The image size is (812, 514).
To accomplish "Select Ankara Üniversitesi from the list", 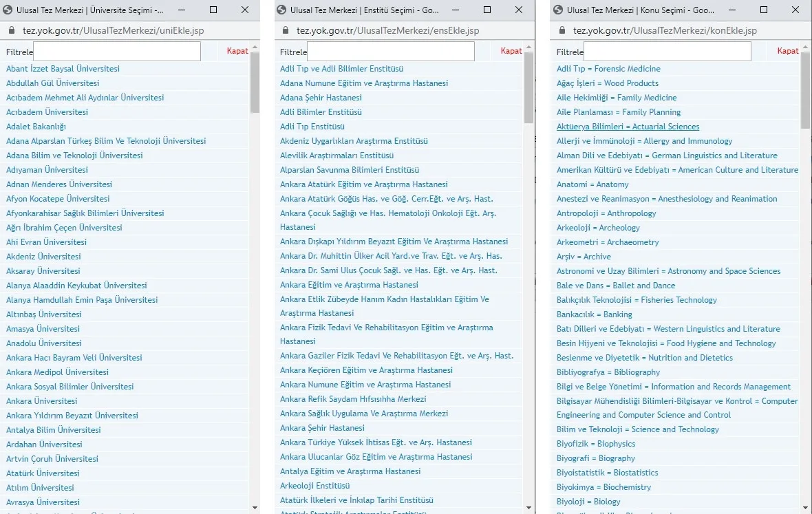I will point(42,400).
